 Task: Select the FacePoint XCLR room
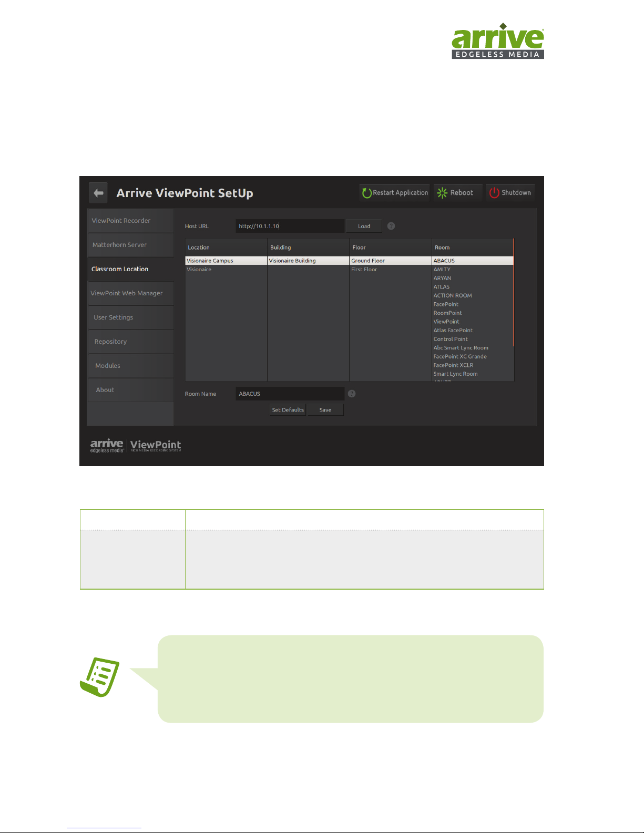click(472, 365)
